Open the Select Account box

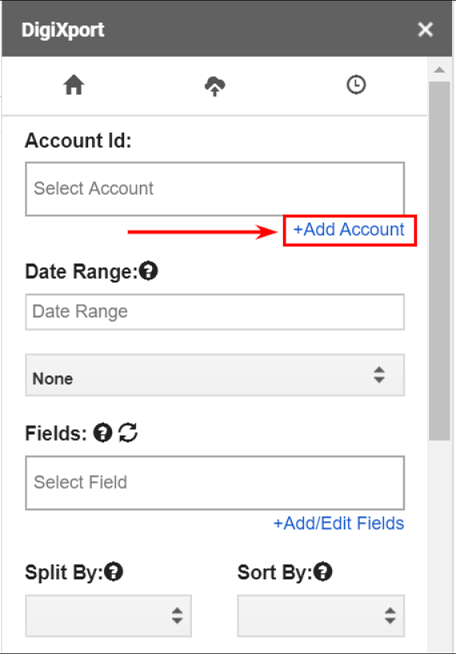click(x=215, y=189)
